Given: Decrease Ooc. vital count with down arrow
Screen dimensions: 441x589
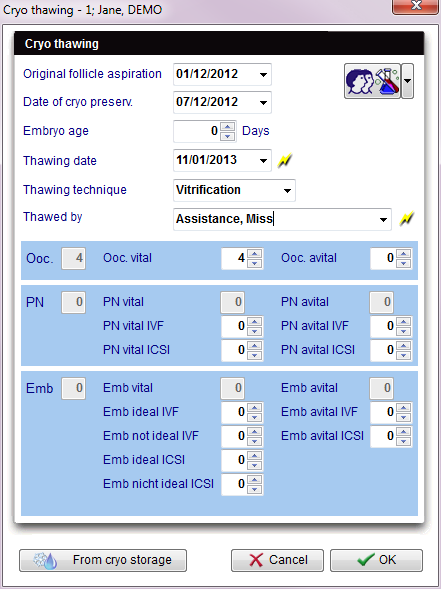Looking at the screenshot, I should [x=255, y=263].
